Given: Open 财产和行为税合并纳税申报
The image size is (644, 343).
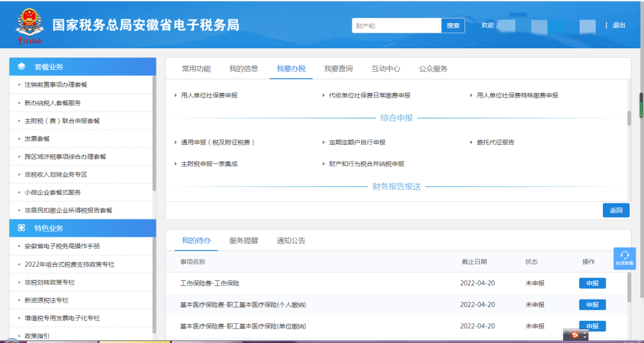Looking at the screenshot, I should (x=366, y=164).
